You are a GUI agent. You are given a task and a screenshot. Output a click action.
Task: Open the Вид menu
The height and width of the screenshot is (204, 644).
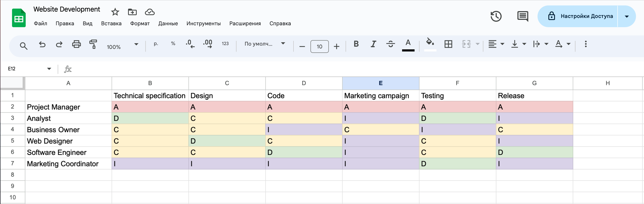point(87,23)
